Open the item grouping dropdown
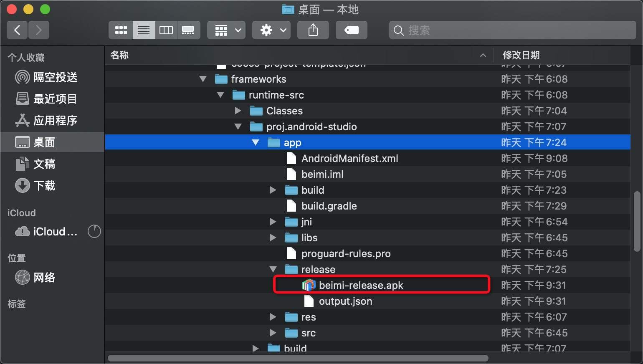This screenshot has height=364, width=643. (226, 30)
